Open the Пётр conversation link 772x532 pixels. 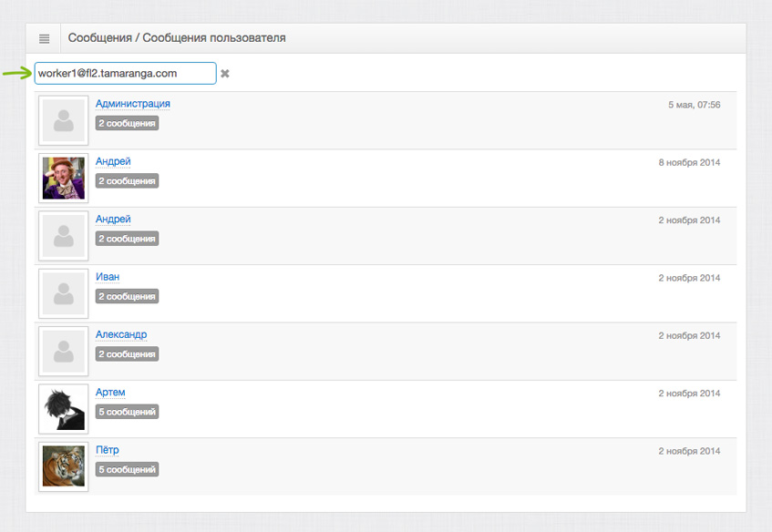click(x=107, y=450)
